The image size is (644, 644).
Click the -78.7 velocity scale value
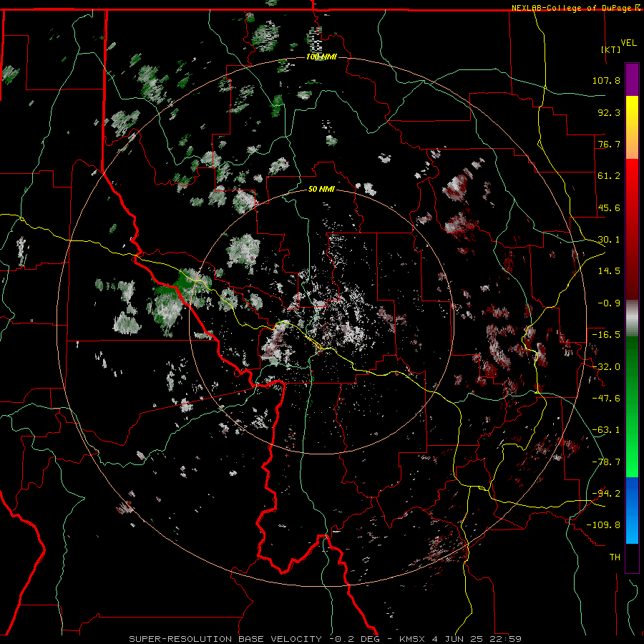606,462
